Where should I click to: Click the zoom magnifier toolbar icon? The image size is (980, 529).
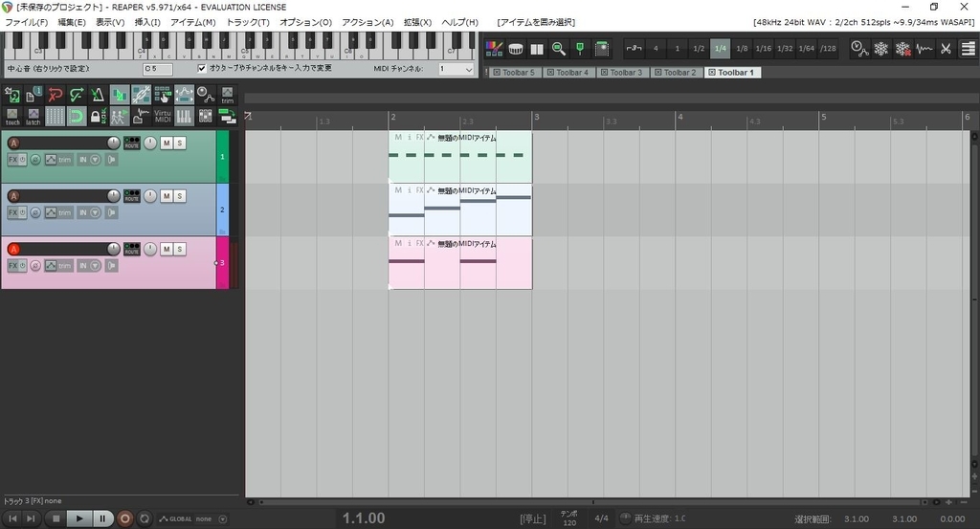[x=559, y=48]
